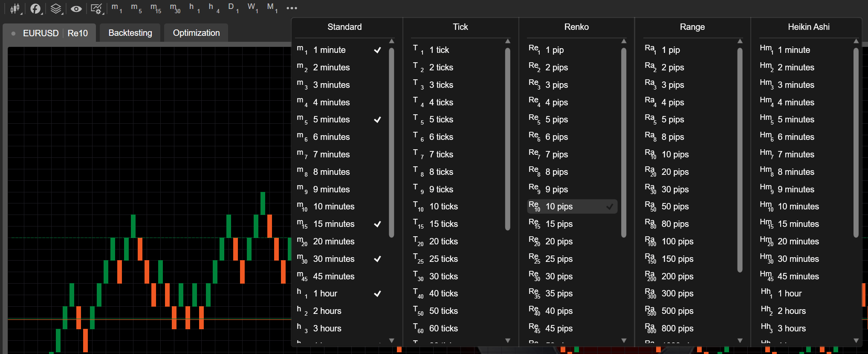This screenshot has width=868, height=354.
Task: Pick Renko 45 pips period
Action: pyautogui.click(x=571, y=328)
